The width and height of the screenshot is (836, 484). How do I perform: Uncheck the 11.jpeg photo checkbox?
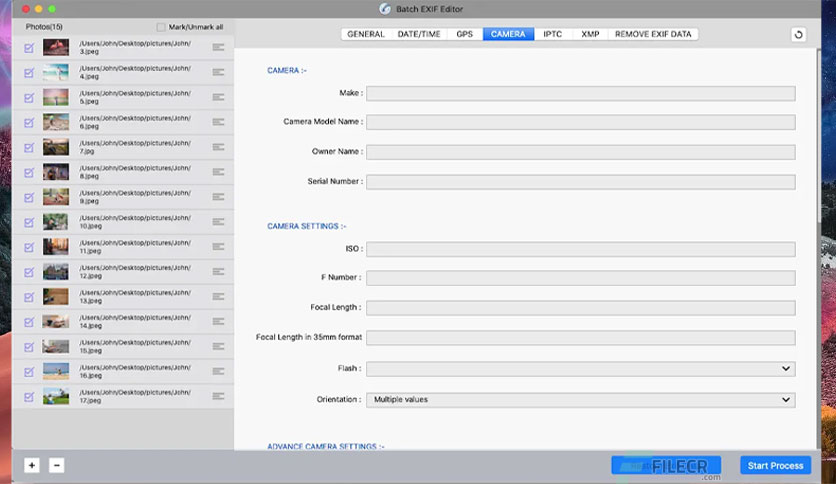click(29, 247)
